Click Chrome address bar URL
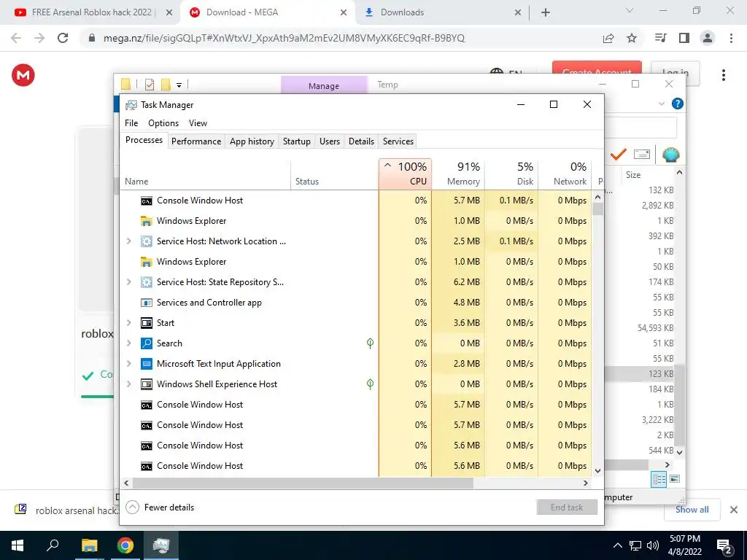This screenshot has height=560, width=747. (284, 38)
